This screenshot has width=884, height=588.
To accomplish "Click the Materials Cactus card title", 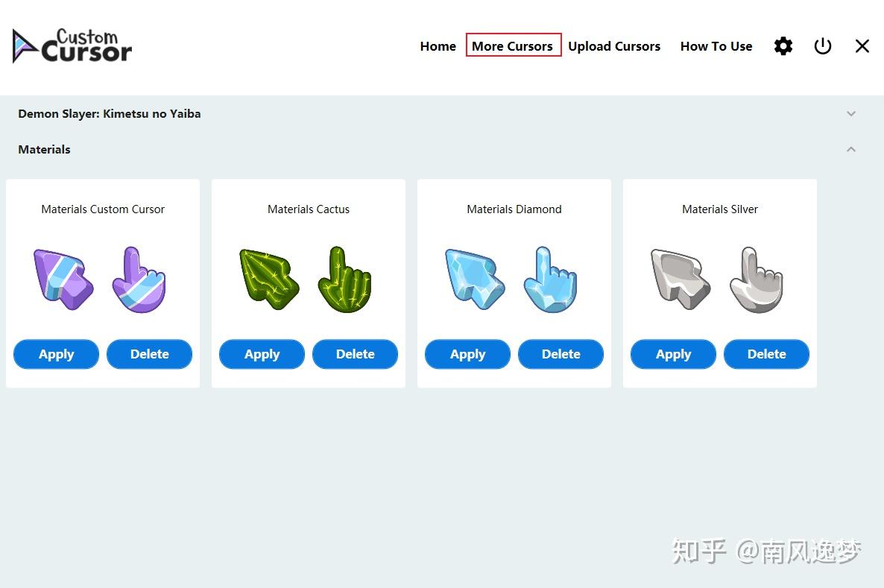I will point(308,209).
